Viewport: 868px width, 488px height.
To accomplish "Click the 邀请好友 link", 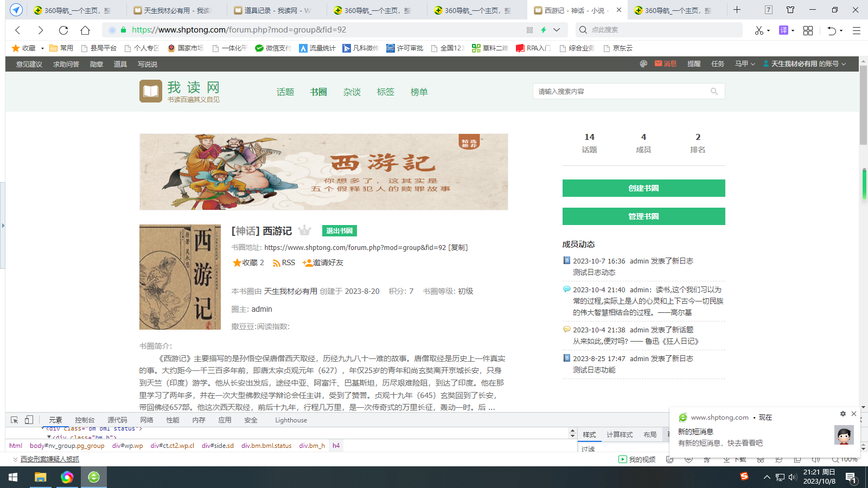I will tap(323, 263).
